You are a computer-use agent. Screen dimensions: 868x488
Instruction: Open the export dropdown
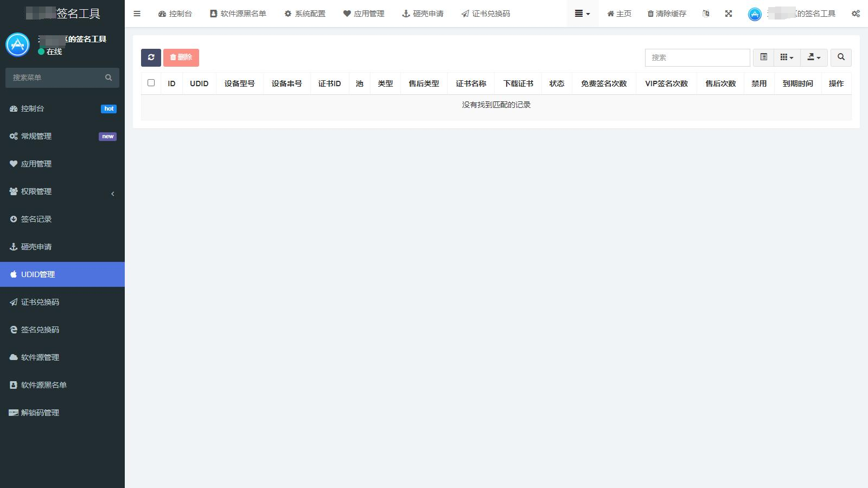(x=813, y=57)
